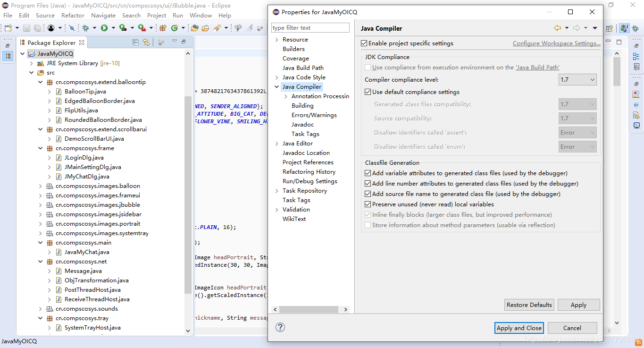Toggle Add source file name checkbox
This screenshot has width=644, height=348.
point(368,194)
